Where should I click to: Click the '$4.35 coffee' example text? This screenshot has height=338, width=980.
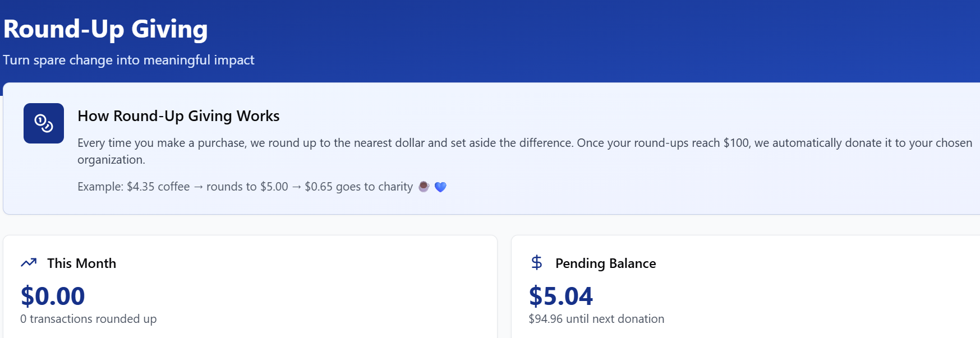tap(158, 187)
